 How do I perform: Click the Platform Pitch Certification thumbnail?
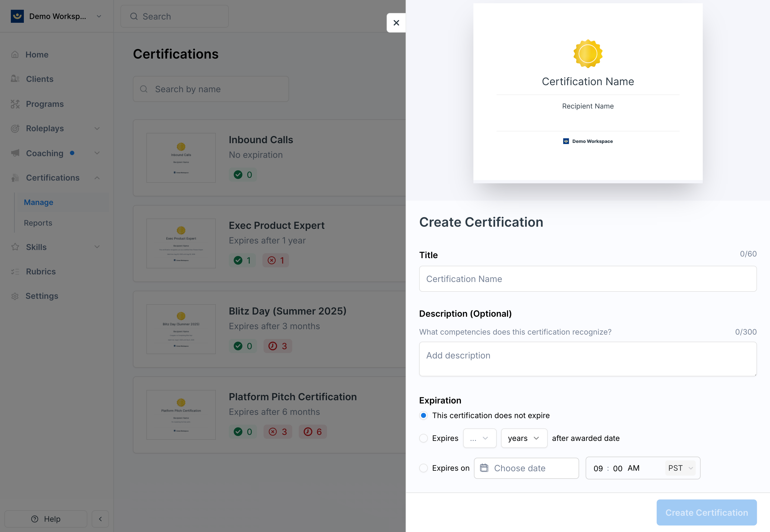[x=181, y=415]
